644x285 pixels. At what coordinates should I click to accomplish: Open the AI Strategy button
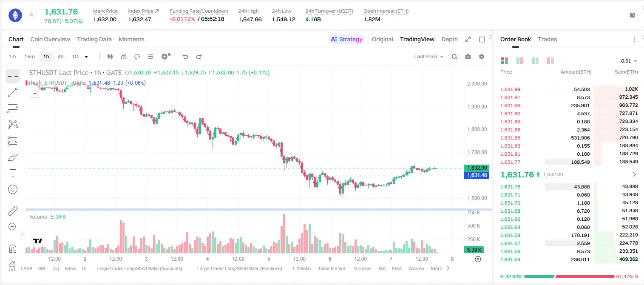point(346,39)
